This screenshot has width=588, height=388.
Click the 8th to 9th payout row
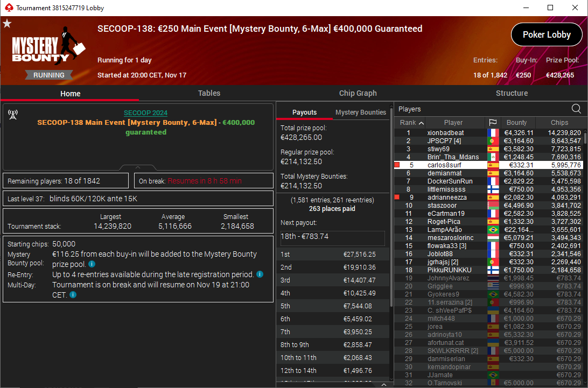tap(333, 344)
